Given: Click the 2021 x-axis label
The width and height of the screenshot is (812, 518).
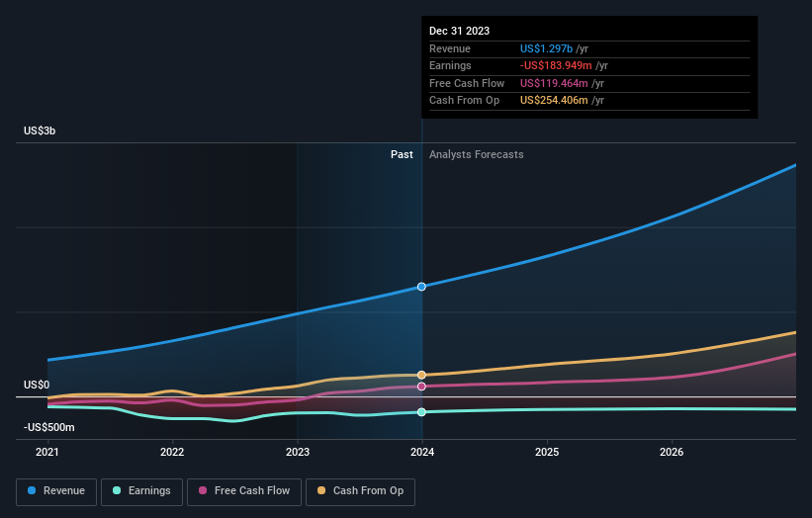Looking at the screenshot, I should coord(47,453).
